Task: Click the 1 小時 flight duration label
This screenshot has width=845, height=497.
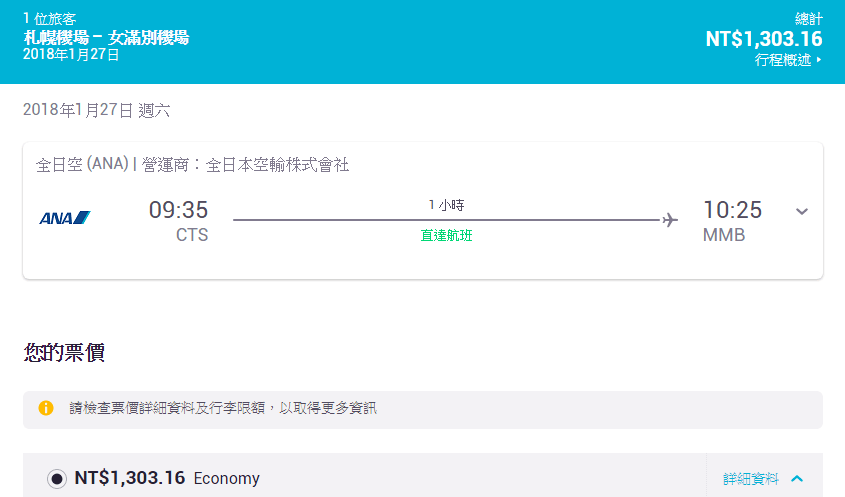Action: point(446,205)
